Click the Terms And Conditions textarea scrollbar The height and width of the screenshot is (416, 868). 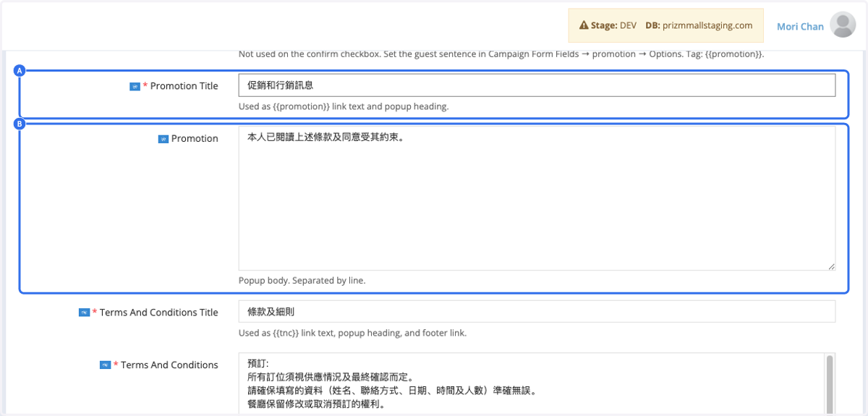coord(830,384)
